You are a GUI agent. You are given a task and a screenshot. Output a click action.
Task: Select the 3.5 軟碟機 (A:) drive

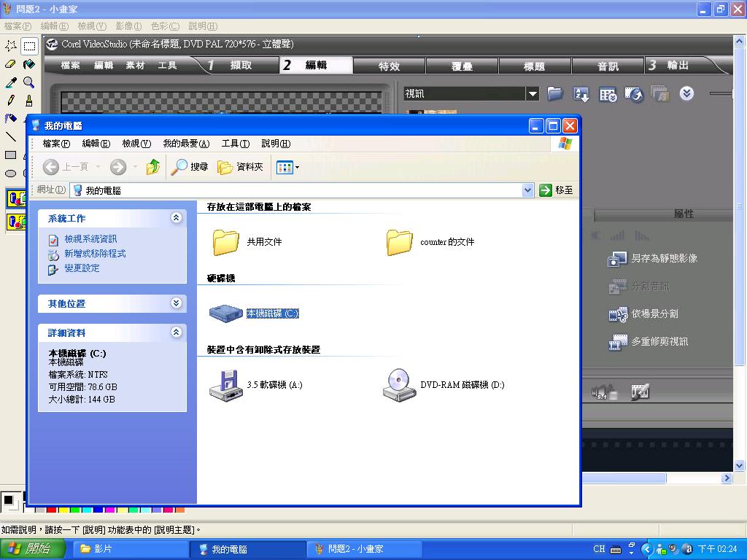tap(256, 385)
